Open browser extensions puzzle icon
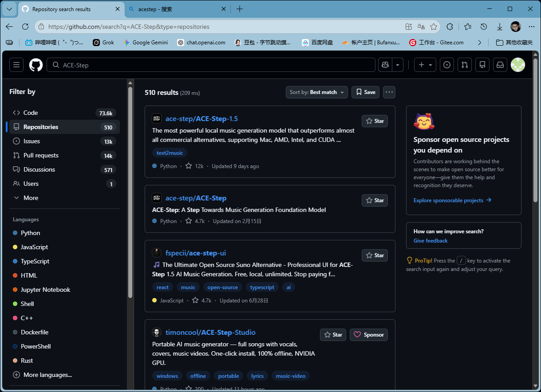 (x=450, y=27)
